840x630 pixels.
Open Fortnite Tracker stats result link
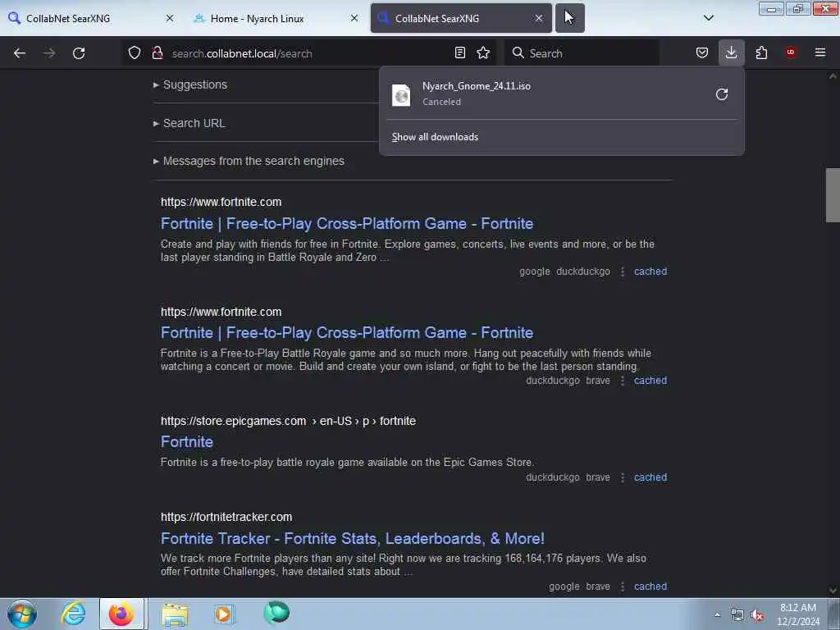(353, 538)
